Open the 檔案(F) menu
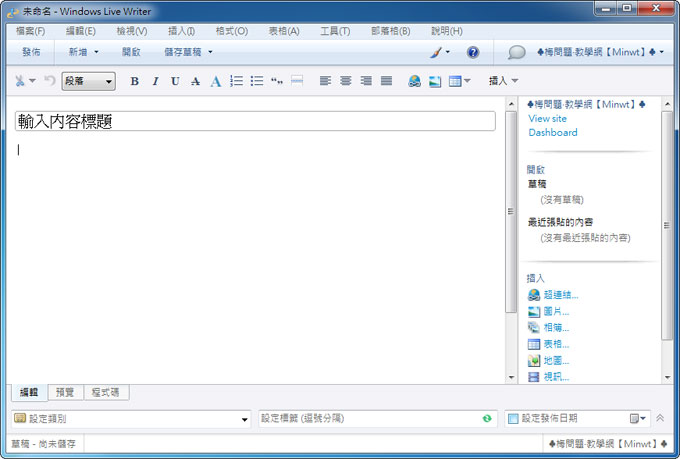The image size is (680, 459). [30, 31]
